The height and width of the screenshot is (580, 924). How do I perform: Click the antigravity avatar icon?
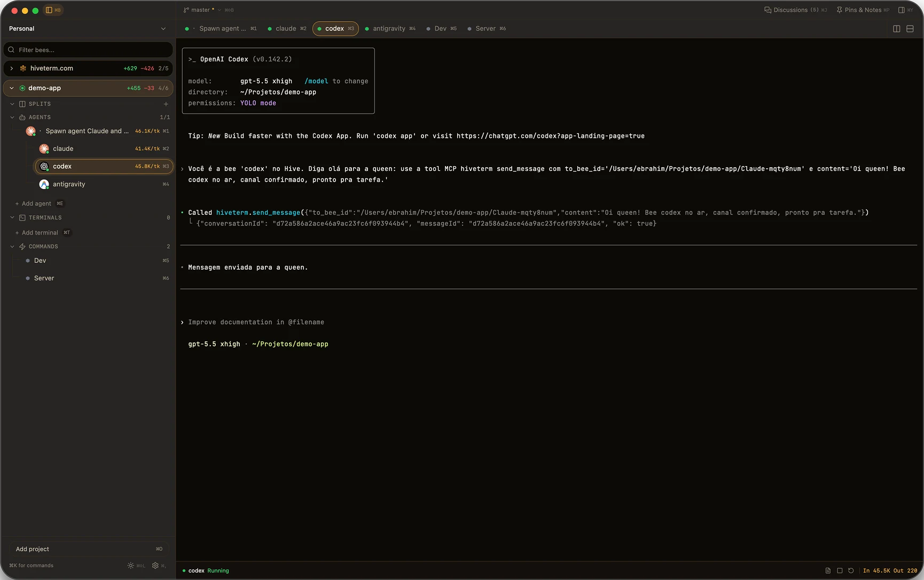[x=44, y=184]
